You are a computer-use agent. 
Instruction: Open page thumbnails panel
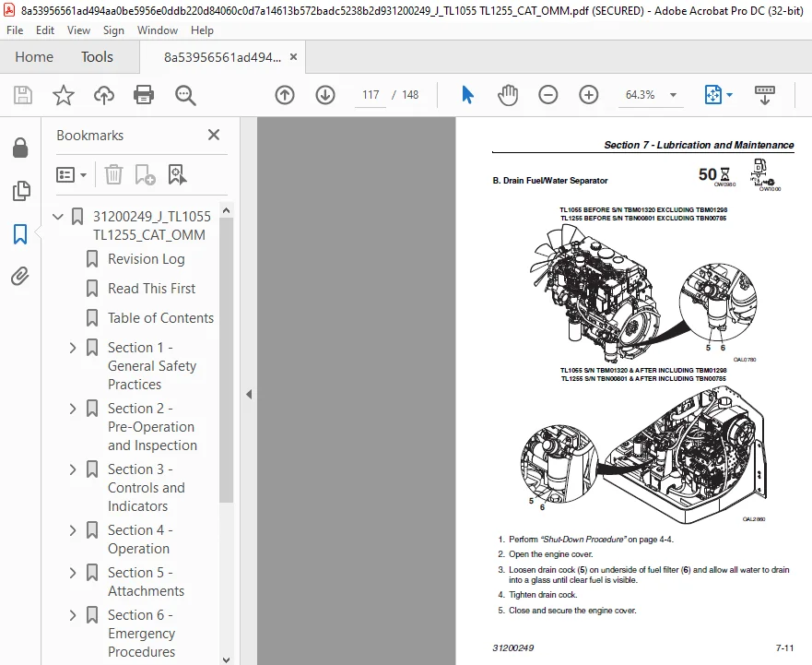20,191
